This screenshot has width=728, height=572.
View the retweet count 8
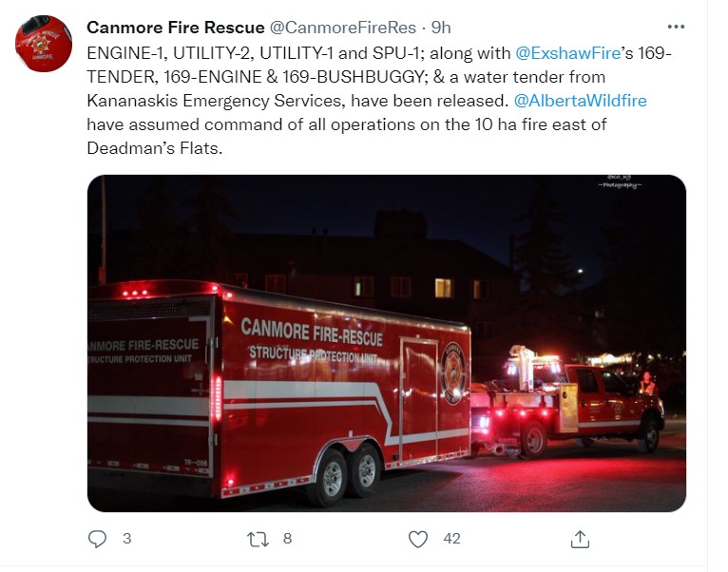coord(287,539)
